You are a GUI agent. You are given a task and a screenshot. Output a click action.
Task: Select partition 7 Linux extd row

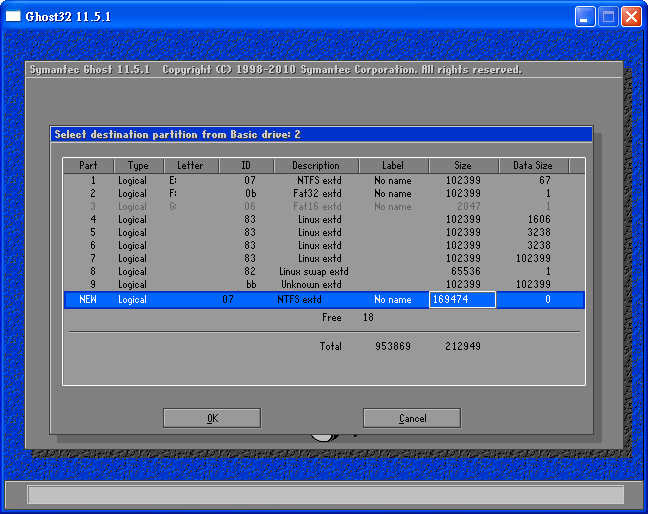324,258
